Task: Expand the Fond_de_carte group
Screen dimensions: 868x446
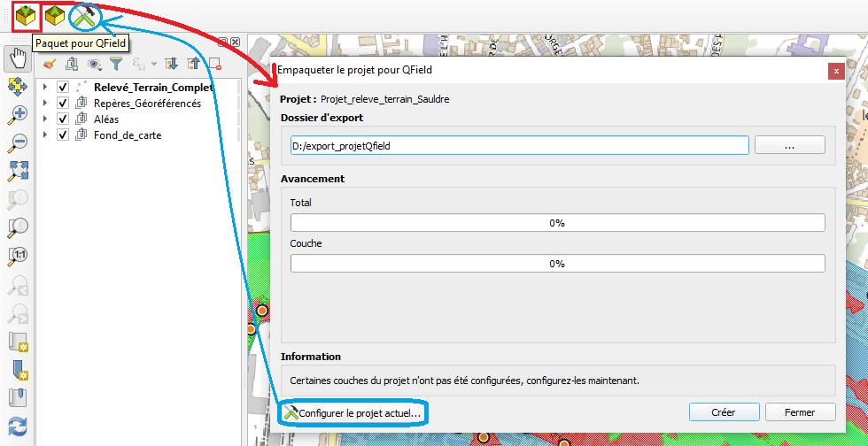Action: 45,135
